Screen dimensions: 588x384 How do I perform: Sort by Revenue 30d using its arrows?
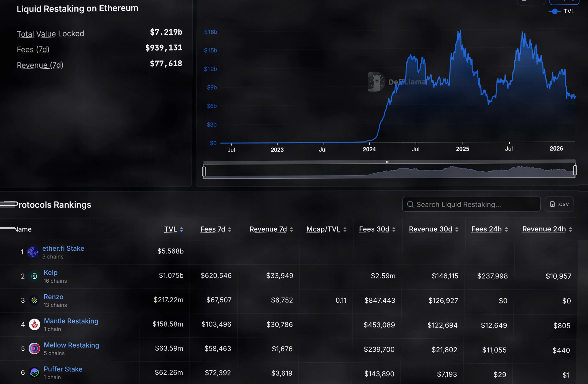pos(457,229)
